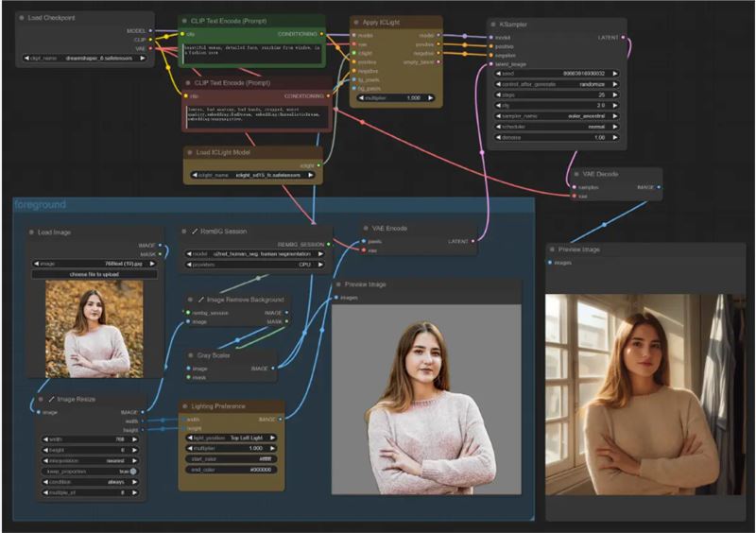
Task: Decrease Image Resize width with left arrow
Action: pyautogui.click(x=45, y=439)
